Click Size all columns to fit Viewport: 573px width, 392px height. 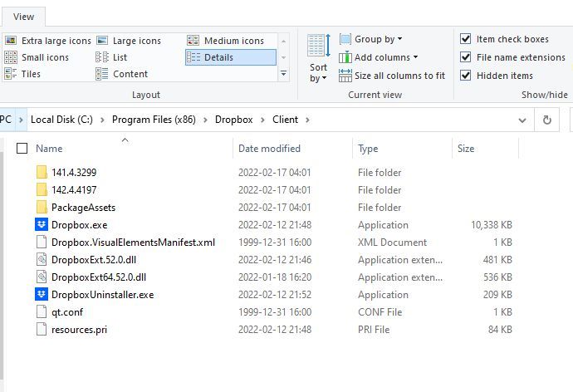pos(392,76)
